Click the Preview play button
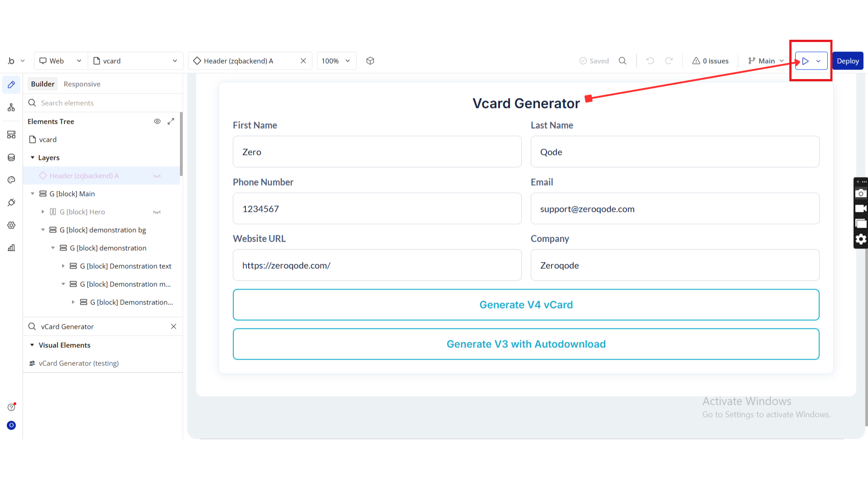Image resolution: width=868 pixels, height=488 pixels. [805, 61]
